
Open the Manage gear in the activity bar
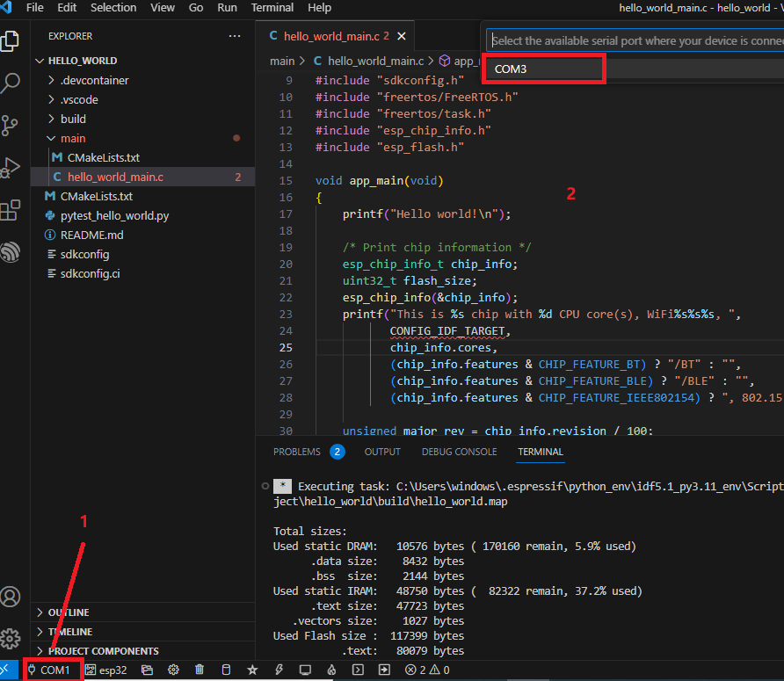click(10, 639)
